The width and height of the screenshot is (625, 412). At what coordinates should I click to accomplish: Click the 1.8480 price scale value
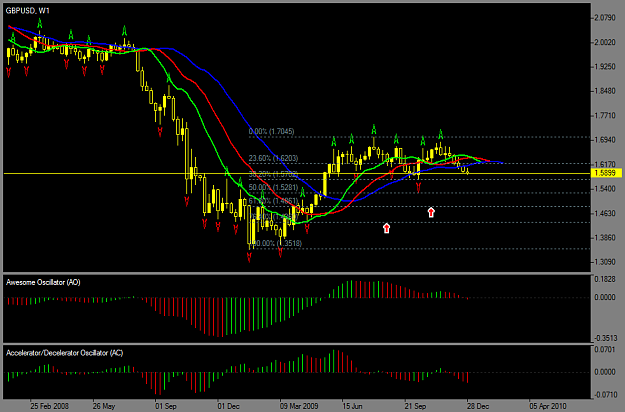click(x=605, y=91)
